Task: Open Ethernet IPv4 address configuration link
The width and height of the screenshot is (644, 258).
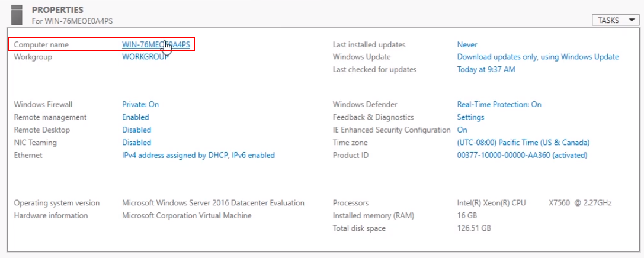Action: click(x=198, y=155)
